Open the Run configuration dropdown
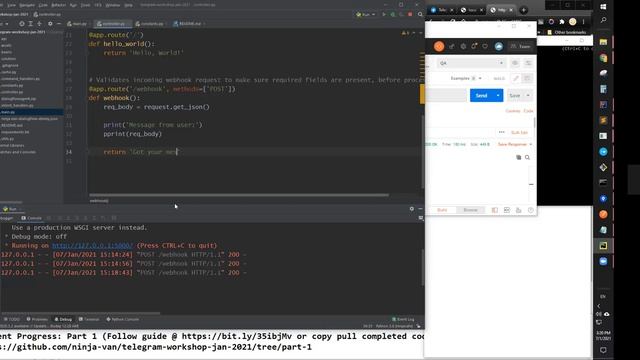This screenshot has width=640, height=360. [x=365, y=14]
